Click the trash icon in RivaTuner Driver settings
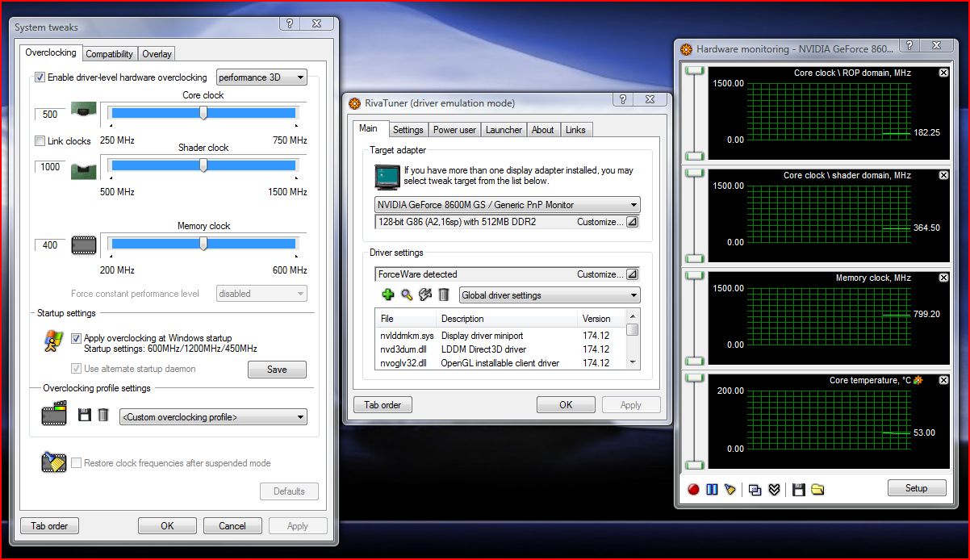Image resolution: width=970 pixels, height=560 pixels. pos(444,295)
